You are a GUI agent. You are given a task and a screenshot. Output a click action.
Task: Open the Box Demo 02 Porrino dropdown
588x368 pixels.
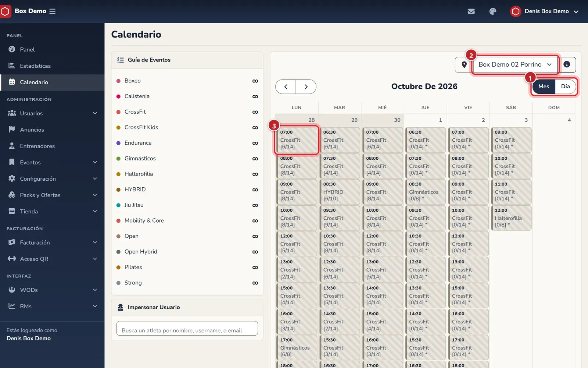coord(515,65)
